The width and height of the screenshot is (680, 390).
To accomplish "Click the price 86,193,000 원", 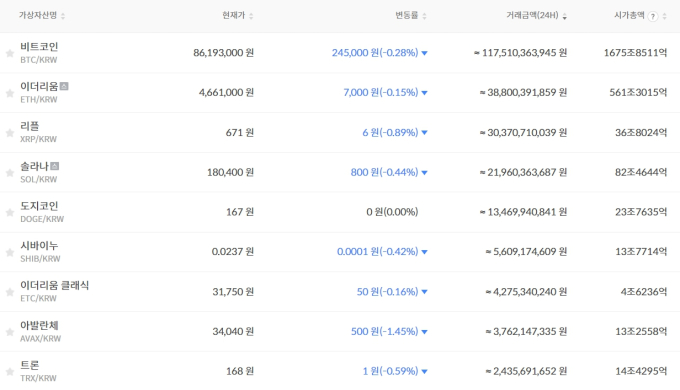I will pyautogui.click(x=224, y=53).
